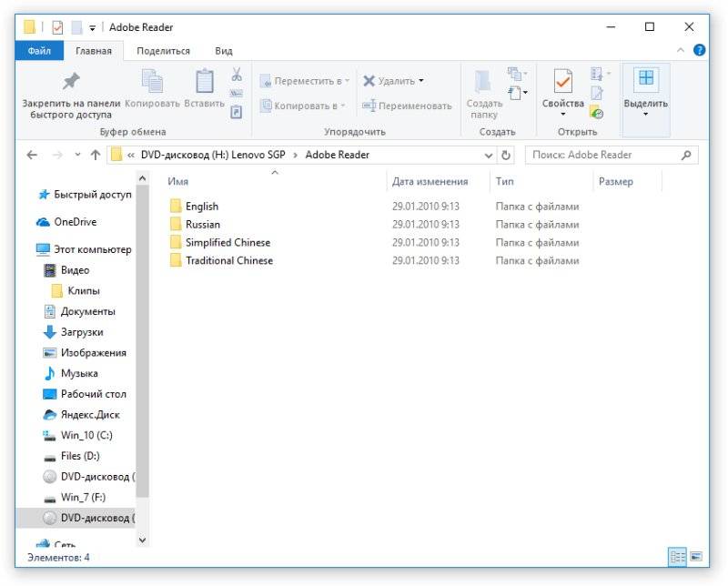Screen dimensions: 728x586
Task: Click the scissors Cut icon
Action: click(x=237, y=75)
